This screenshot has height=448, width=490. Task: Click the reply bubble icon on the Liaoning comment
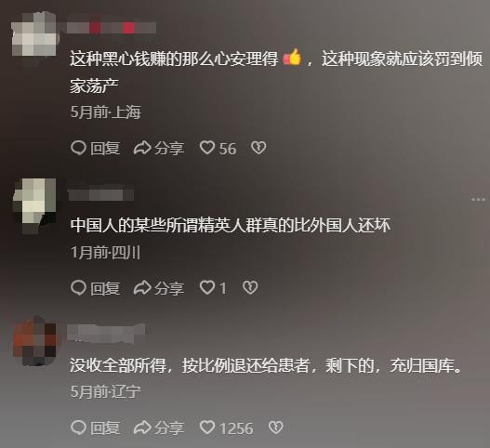tap(78, 428)
